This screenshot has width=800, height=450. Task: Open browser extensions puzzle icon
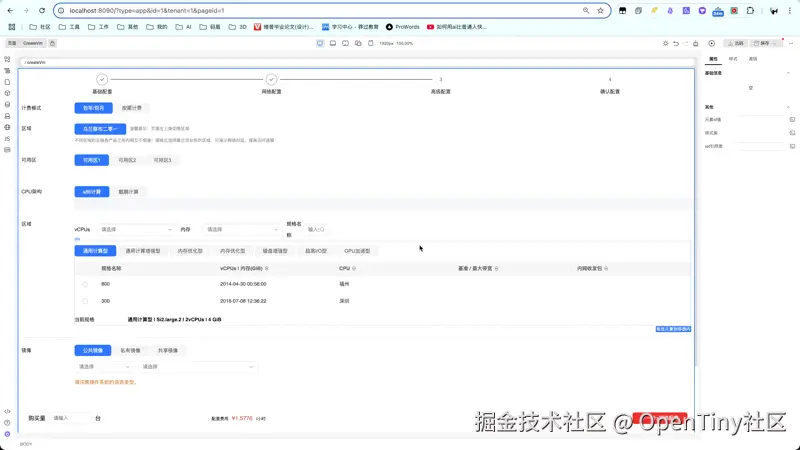(750, 10)
